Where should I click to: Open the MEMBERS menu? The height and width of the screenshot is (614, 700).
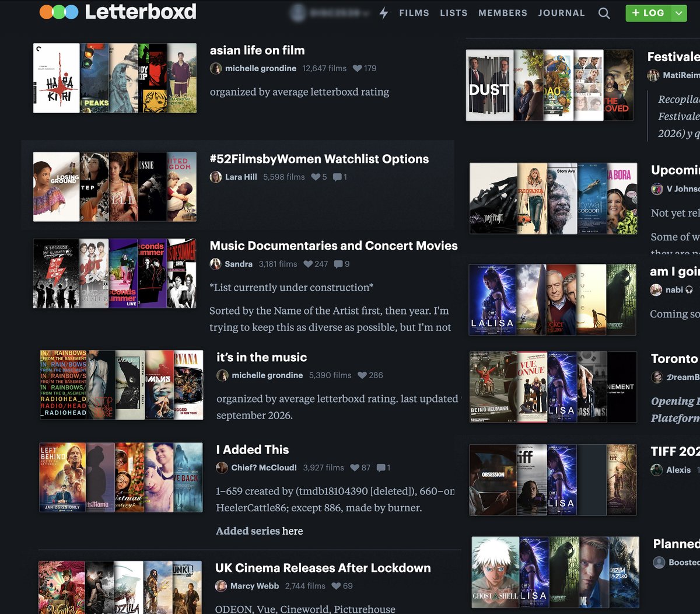click(x=503, y=13)
